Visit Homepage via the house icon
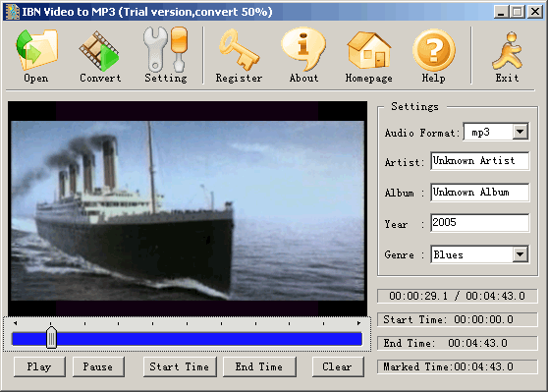Image resolution: width=548 pixels, height=392 pixels. coord(368,50)
